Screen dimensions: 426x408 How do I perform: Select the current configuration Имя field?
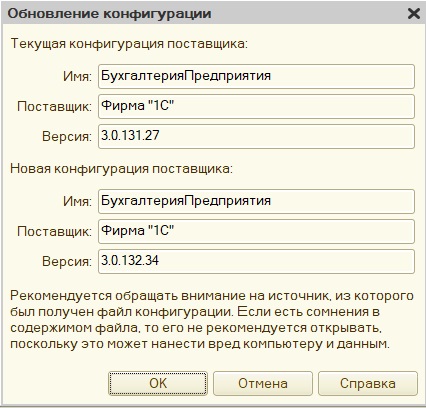(x=256, y=76)
